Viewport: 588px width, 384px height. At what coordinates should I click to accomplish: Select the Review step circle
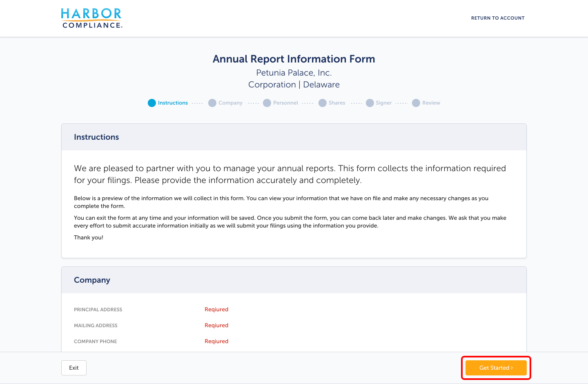coord(416,103)
